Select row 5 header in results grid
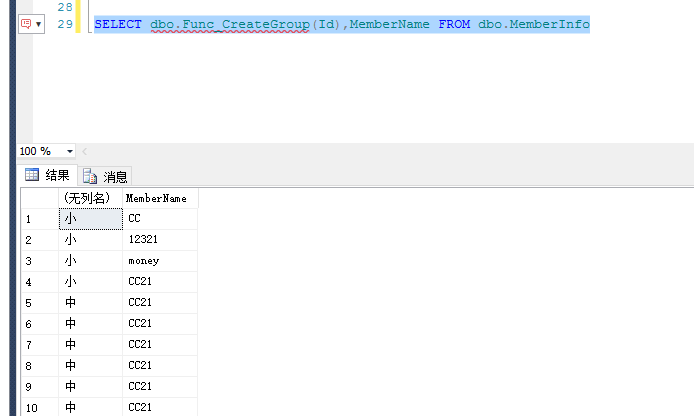 40,303
